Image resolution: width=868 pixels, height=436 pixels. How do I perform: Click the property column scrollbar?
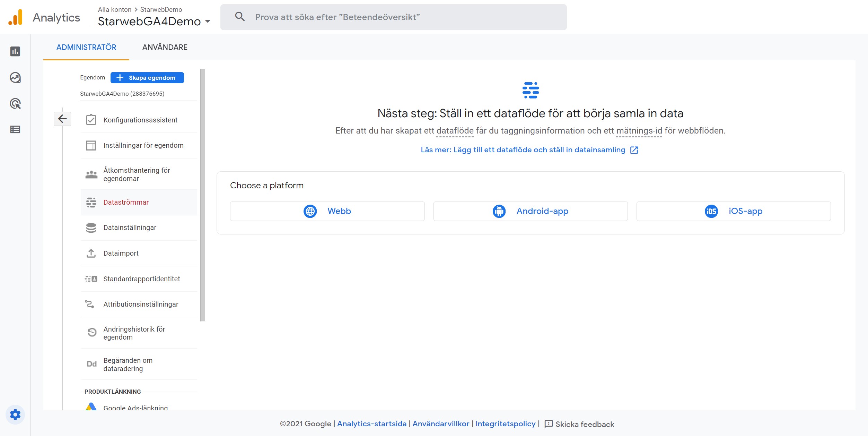[203, 195]
